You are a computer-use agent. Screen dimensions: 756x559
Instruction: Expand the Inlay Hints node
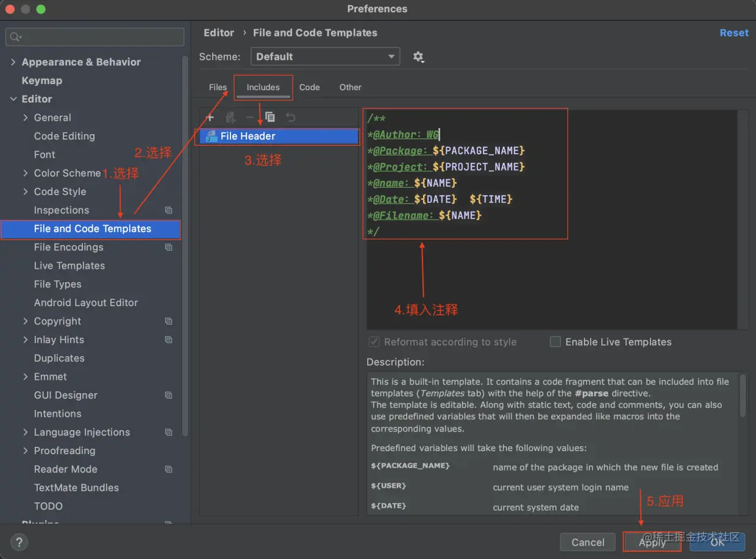pos(26,340)
